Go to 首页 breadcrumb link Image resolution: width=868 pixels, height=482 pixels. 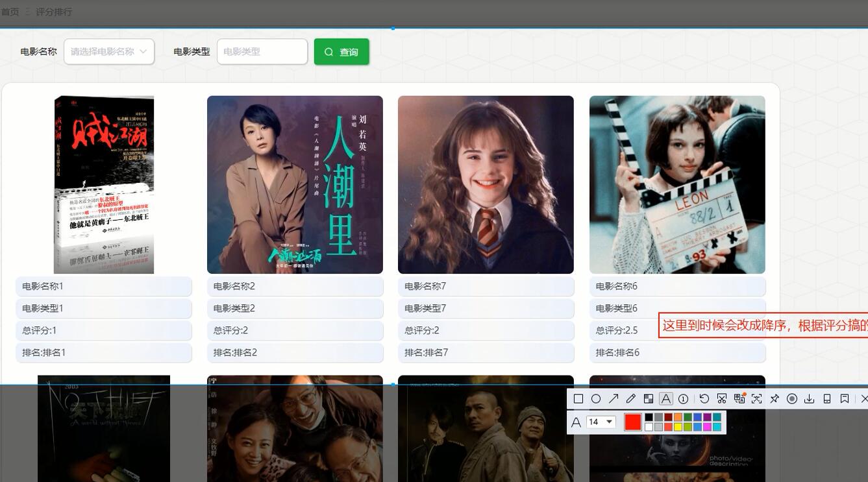point(10,12)
